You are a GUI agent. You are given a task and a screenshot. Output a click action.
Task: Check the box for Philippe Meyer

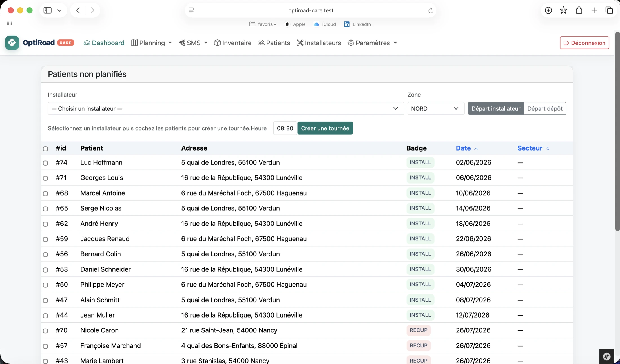tap(45, 285)
